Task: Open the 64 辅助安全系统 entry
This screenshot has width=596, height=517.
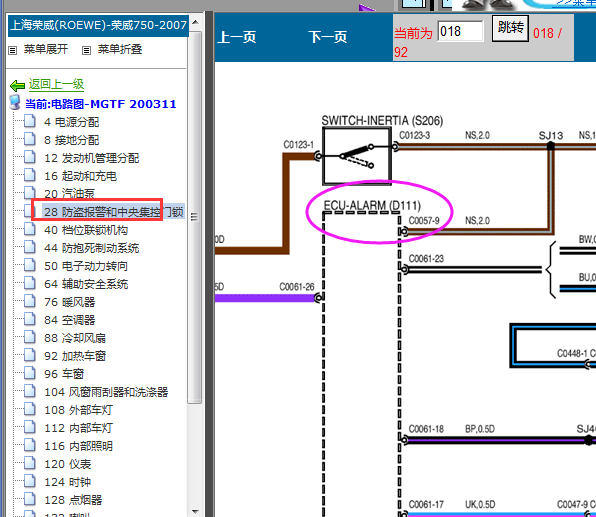Action: (x=86, y=284)
